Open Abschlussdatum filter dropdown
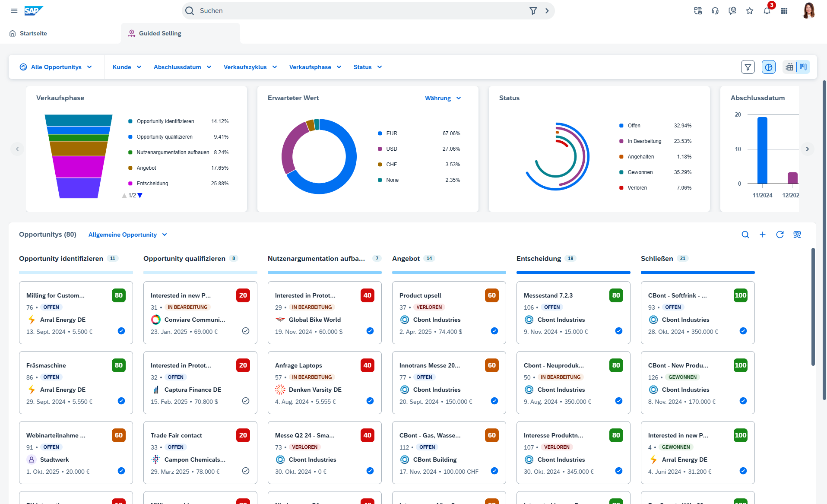The height and width of the screenshot is (504, 827). 182,67
